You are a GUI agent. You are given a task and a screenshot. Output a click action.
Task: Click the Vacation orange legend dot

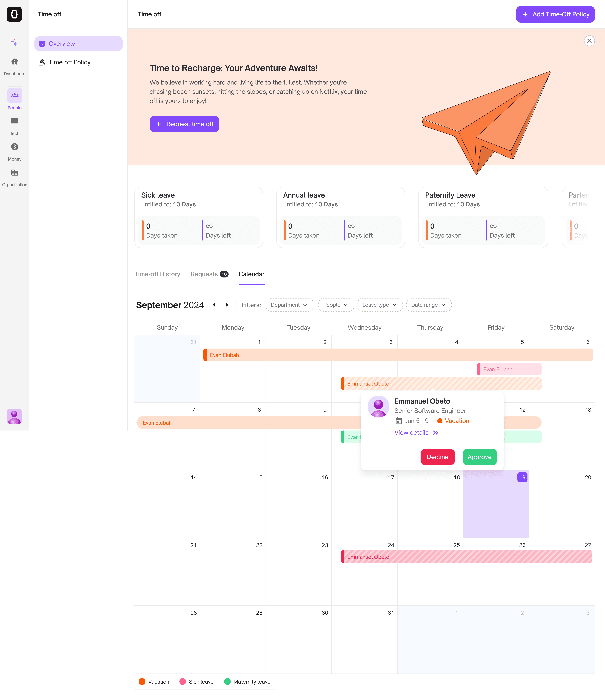tap(142, 681)
